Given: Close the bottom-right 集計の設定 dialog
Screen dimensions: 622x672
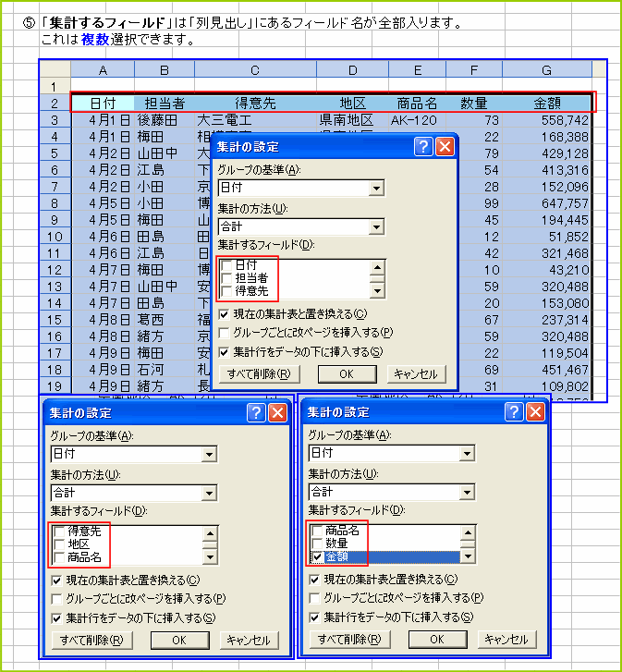Looking at the screenshot, I should pyautogui.click(x=535, y=412).
